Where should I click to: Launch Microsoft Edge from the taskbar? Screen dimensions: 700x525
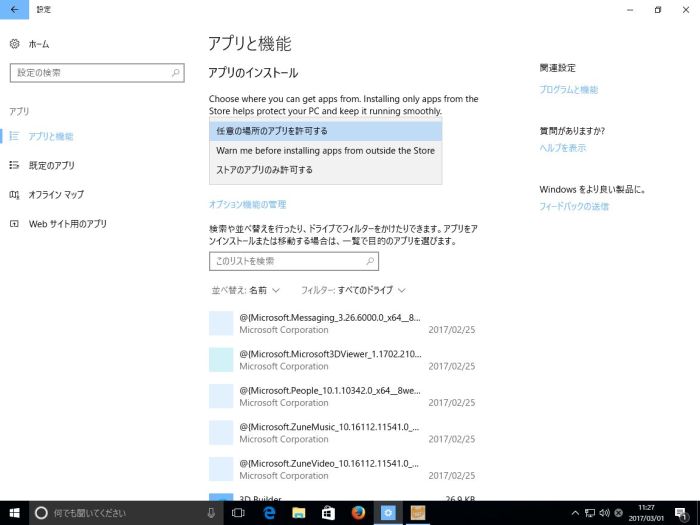tap(269, 512)
